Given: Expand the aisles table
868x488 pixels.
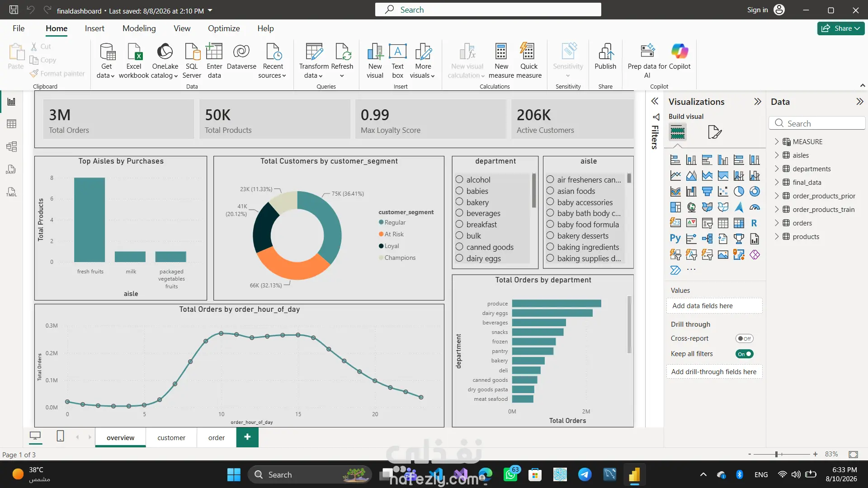Looking at the screenshot, I should (x=777, y=155).
